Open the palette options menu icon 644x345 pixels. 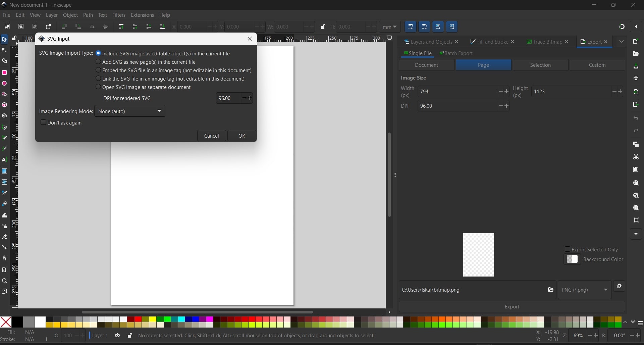click(x=640, y=323)
